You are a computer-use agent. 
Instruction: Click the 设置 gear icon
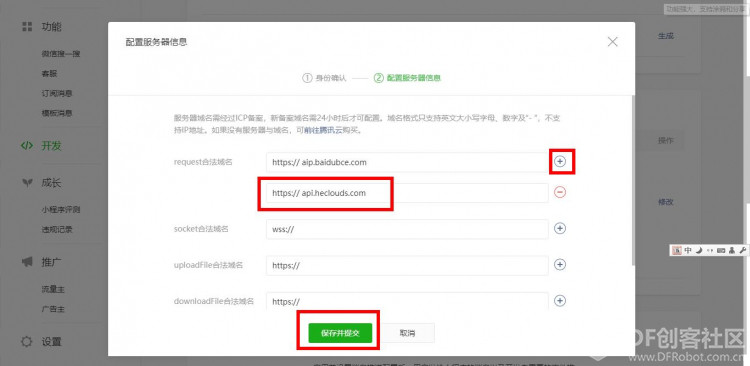pos(27,342)
